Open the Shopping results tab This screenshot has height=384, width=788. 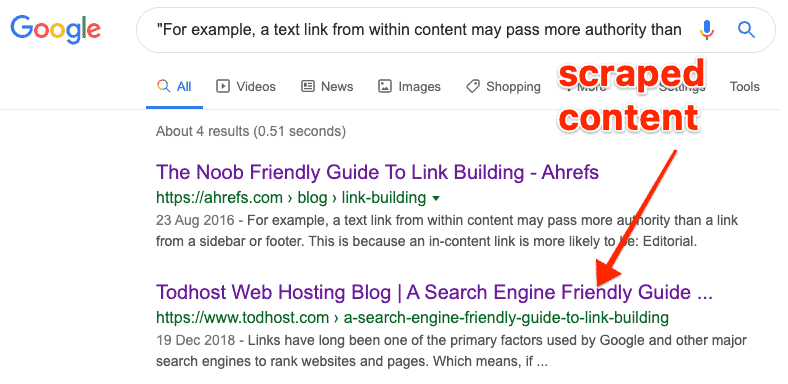pos(503,86)
